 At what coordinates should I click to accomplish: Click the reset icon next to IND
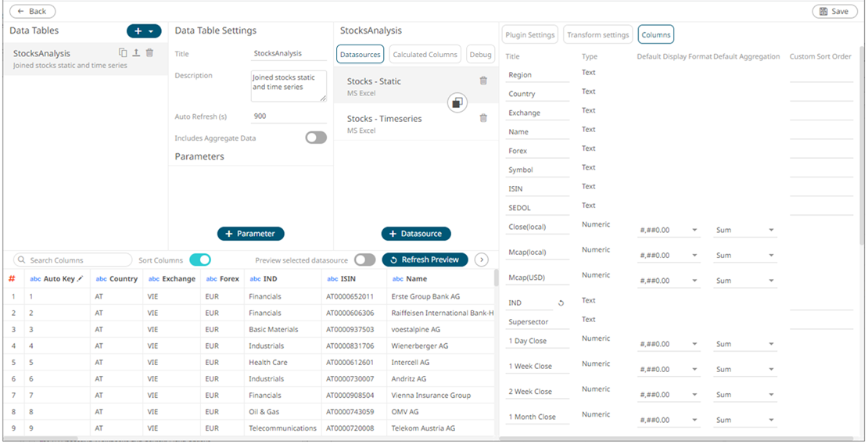pos(561,303)
